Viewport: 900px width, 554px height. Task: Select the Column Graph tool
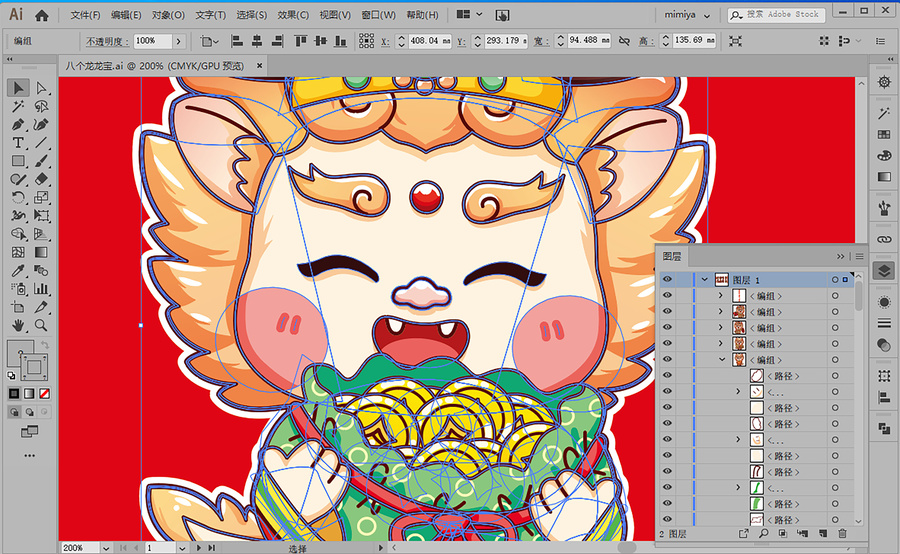point(41,289)
